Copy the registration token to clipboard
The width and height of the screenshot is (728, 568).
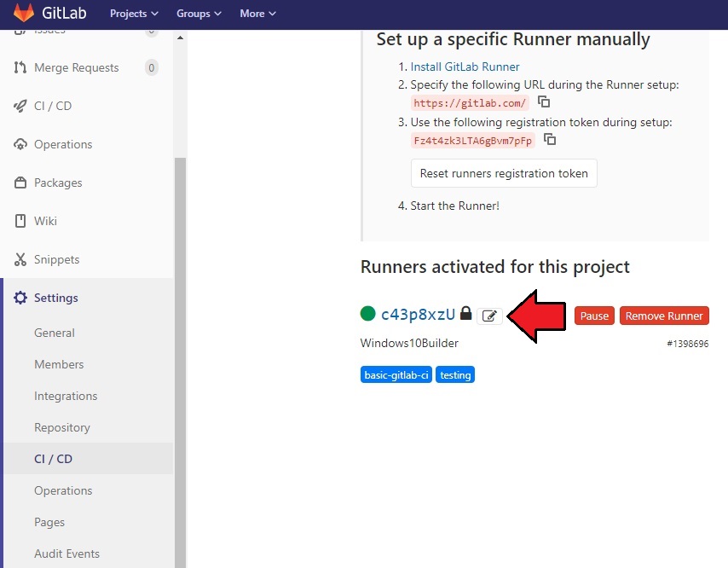tap(550, 140)
